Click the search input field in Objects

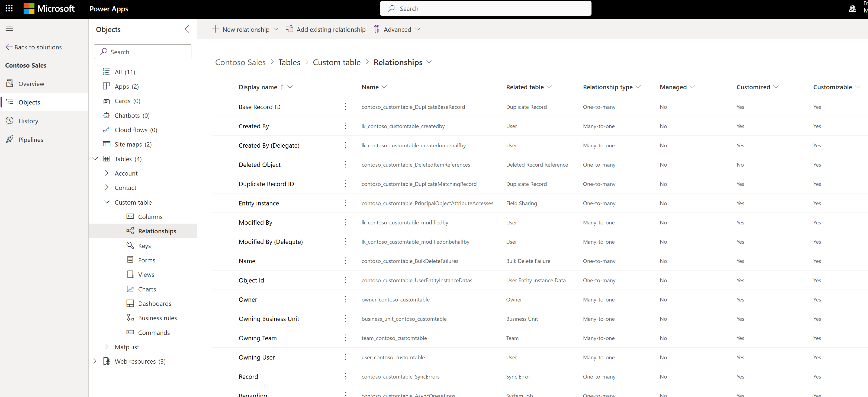[x=142, y=52]
